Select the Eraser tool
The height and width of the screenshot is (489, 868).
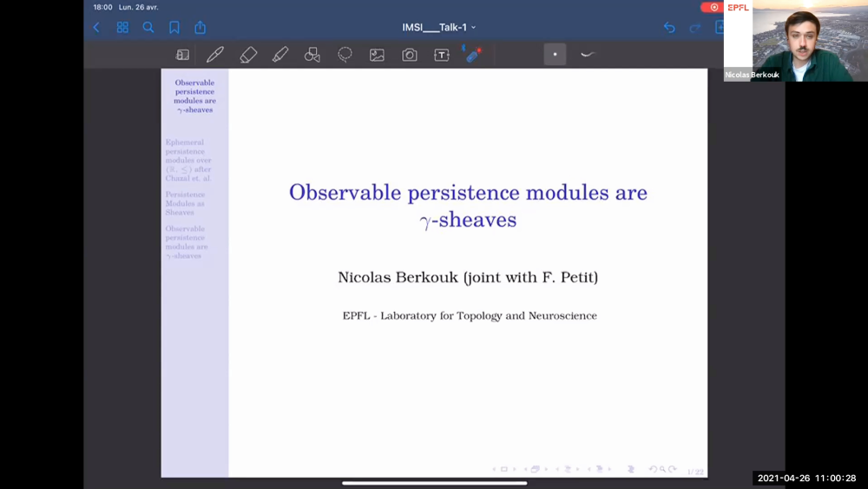[x=248, y=54]
